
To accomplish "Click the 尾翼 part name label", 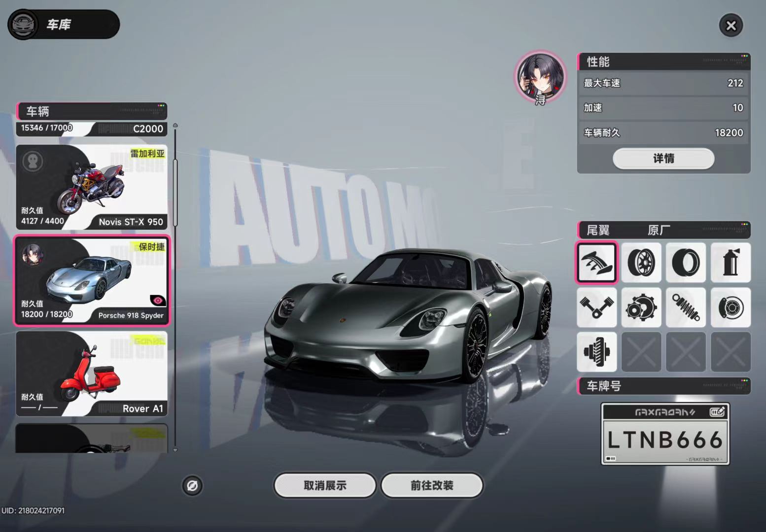I will [598, 230].
